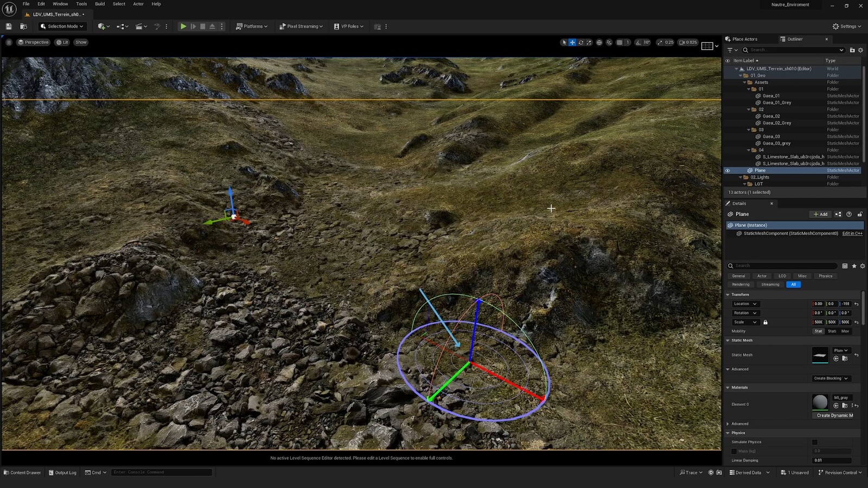Toggle the Details panel lock icon
The height and width of the screenshot is (488, 868).
860,214
